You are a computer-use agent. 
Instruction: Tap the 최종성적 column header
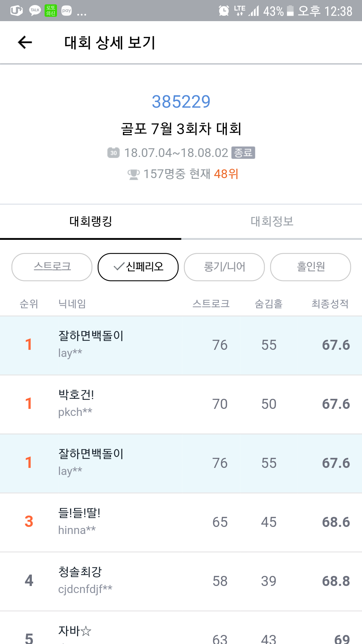[330, 304]
